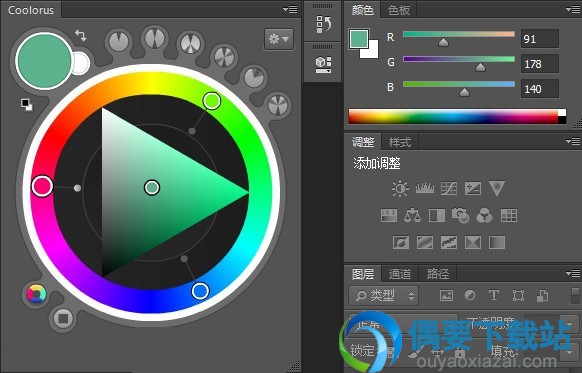Switch to the 色板 tab
582x373 pixels.
click(x=399, y=10)
